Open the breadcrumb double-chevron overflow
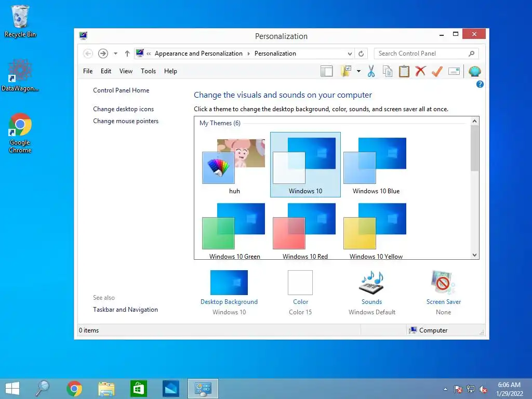 149,54
